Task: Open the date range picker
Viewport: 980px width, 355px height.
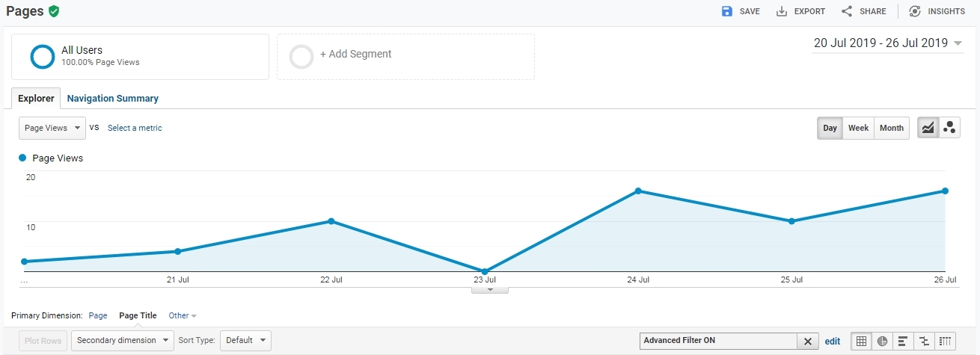Action: click(x=888, y=43)
